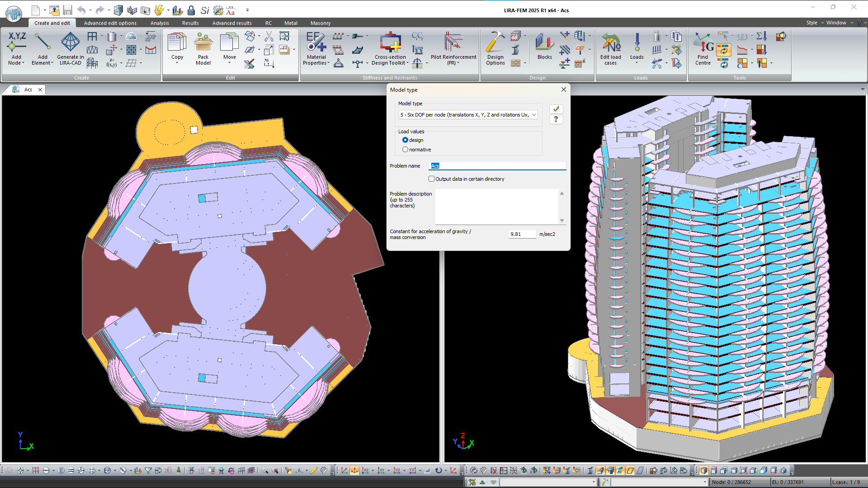Open the Metal ribbon tab

coord(291,23)
